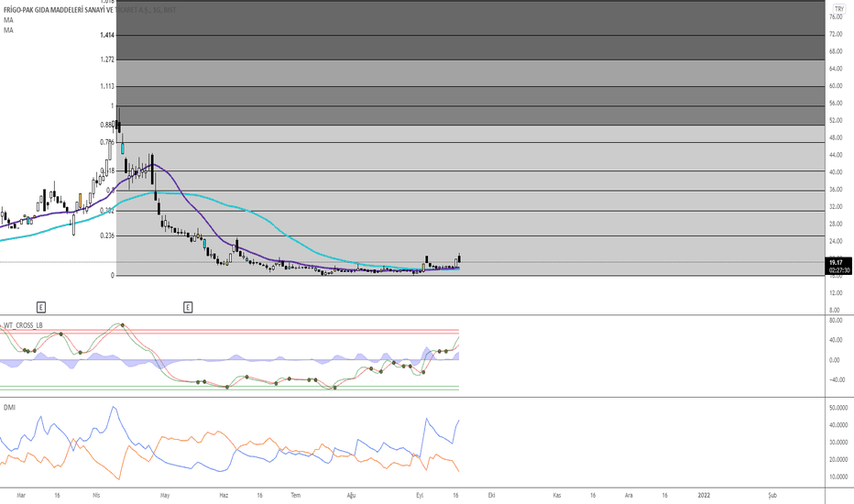854x504 pixels.
Task: Click the Eki label on the time axis
Action: pos(492,495)
